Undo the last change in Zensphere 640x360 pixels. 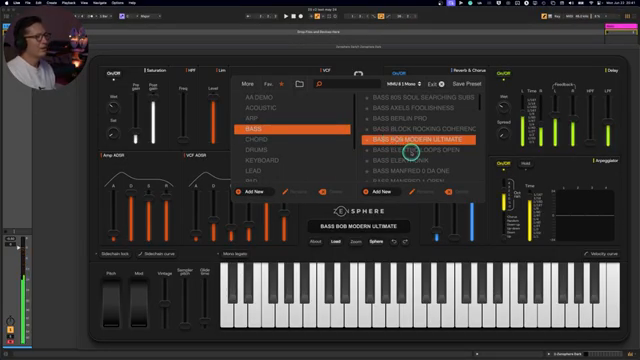point(394,242)
